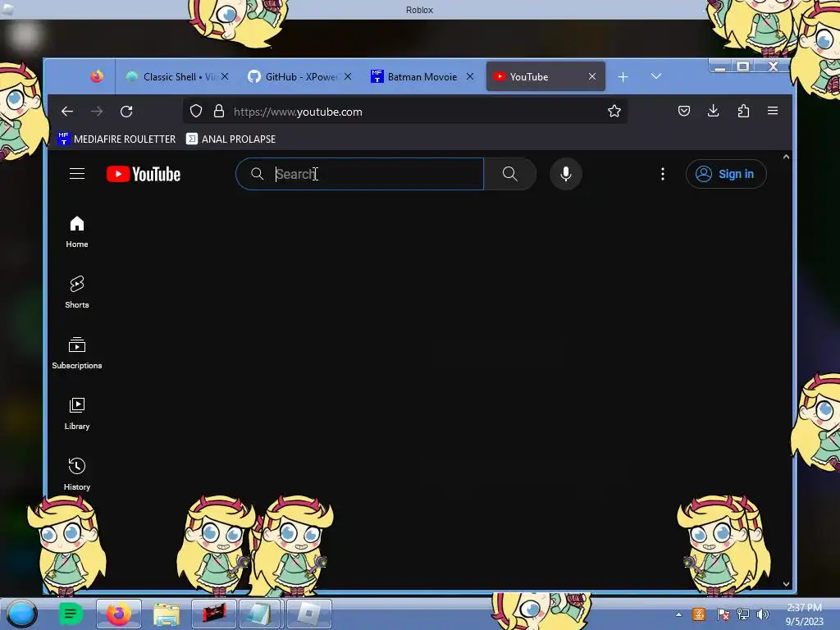Reload the current page

coord(126,112)
